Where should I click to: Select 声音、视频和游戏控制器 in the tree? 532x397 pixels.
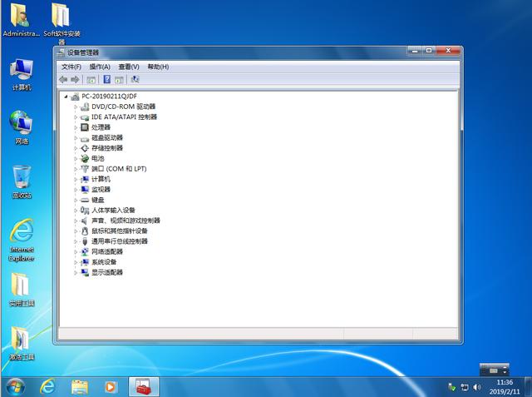pos(126,221)
